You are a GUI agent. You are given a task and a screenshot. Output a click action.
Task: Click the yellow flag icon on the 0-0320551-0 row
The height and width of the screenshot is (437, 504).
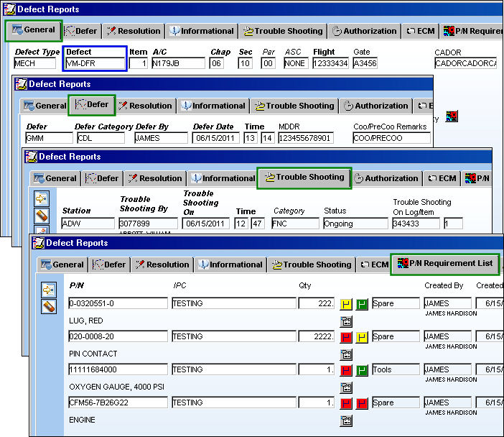point(346,304)
